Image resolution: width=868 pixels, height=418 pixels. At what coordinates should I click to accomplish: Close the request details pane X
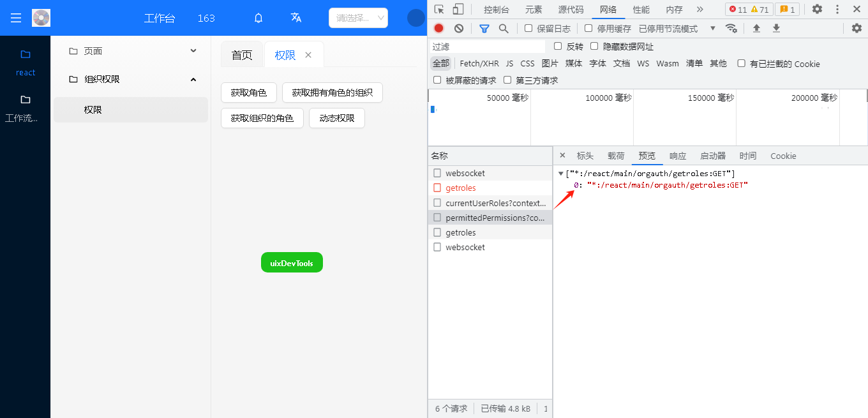click(562, 156)
